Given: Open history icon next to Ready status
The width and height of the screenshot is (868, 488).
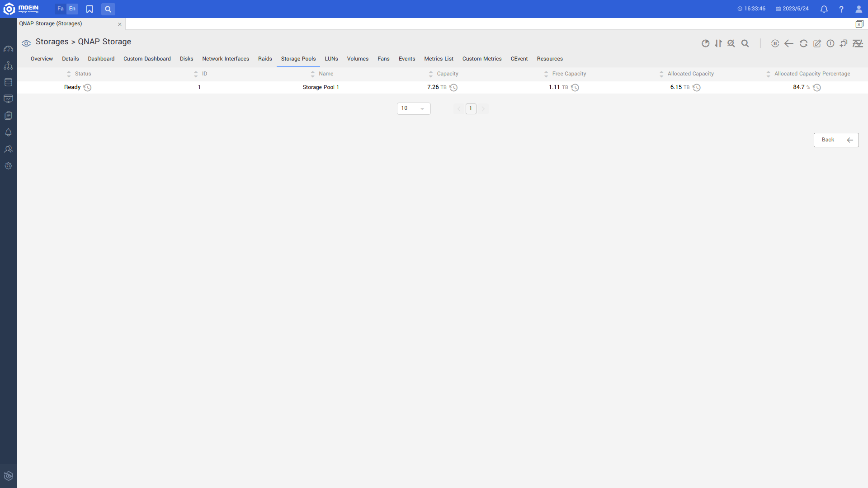Looking at the screenshot, I should pyautogui.click(x=87, y=88).
